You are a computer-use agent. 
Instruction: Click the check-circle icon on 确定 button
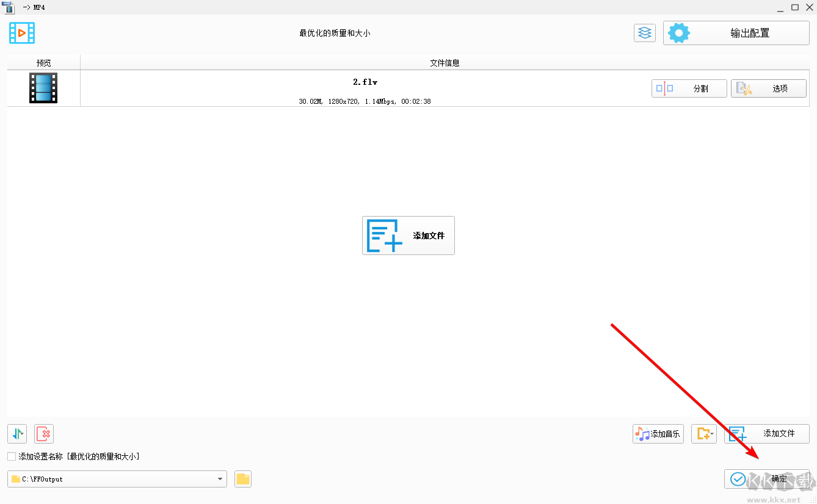738,479
